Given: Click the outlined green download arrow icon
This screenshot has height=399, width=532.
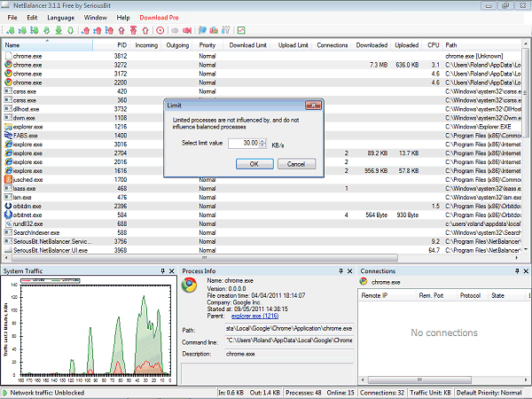Looking at the screenshot, I should [x=71, y=30].
